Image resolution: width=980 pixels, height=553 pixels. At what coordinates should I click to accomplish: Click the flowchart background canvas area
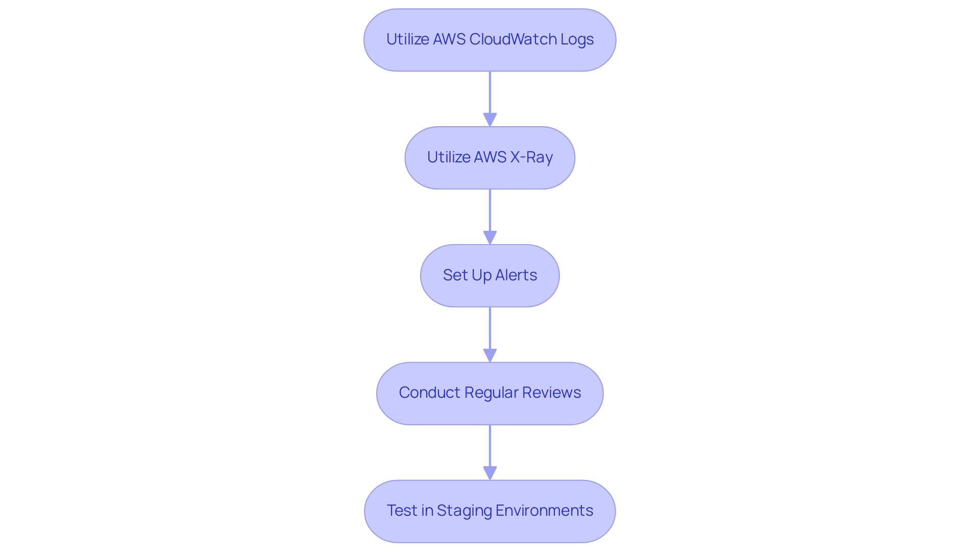(135, 270)
